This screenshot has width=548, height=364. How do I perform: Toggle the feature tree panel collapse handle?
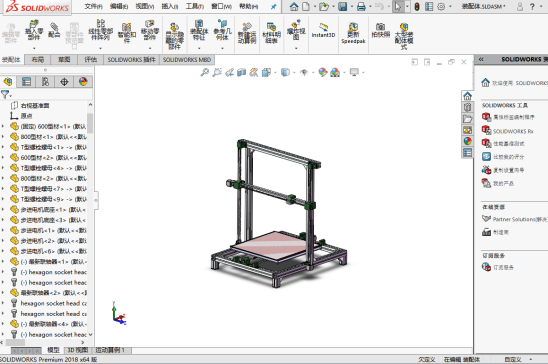(96, 200)
